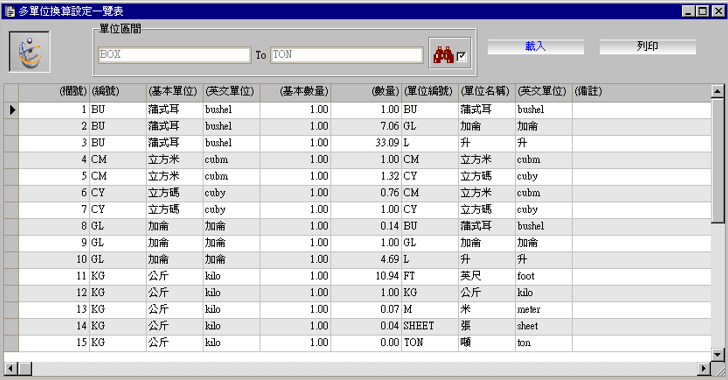This screenshot has height=380, width=728.
Task: Click cell 立方米 basic unit in row 4
Action: click(174, 160)
